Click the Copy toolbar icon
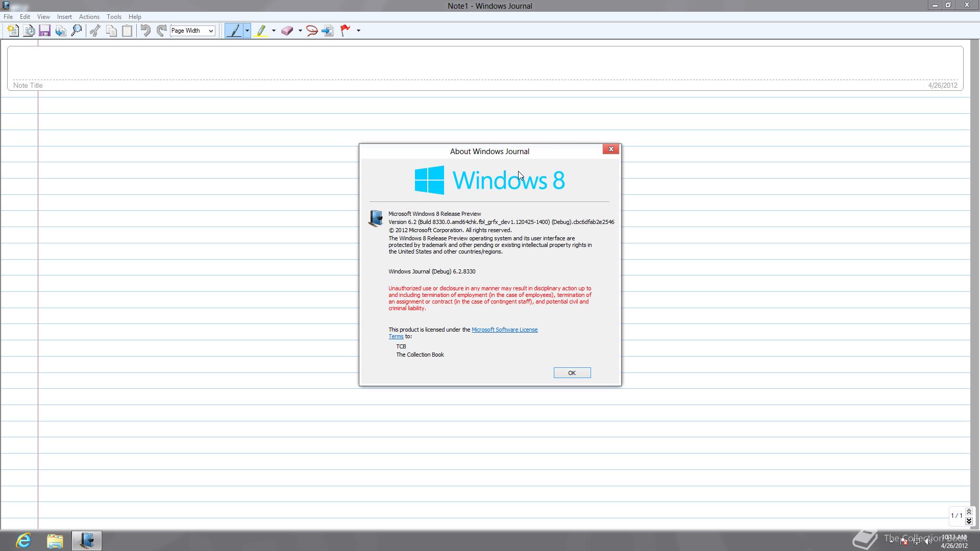This screenshot has width=980, height=551. pyautogui.click(x=111, y=31)
